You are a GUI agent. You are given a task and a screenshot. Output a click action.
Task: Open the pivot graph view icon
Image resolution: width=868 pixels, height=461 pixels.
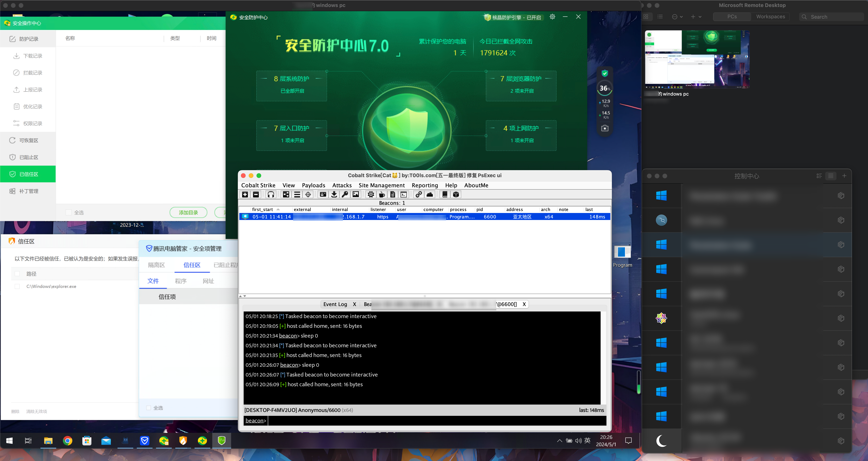coord(286,194)
